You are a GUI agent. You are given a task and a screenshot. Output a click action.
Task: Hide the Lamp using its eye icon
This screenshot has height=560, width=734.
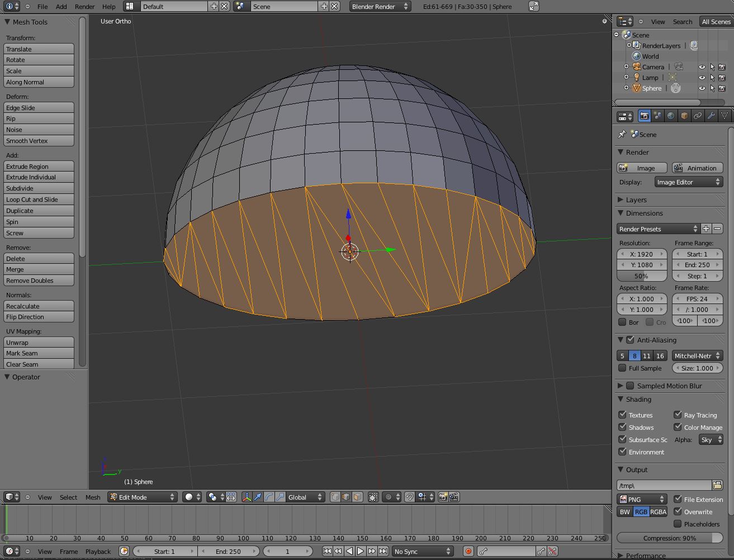[x=702, y=78]
